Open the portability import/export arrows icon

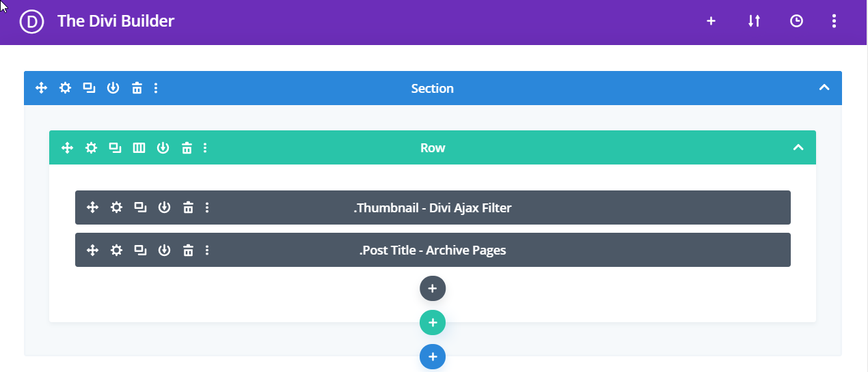tap(754, 21)
